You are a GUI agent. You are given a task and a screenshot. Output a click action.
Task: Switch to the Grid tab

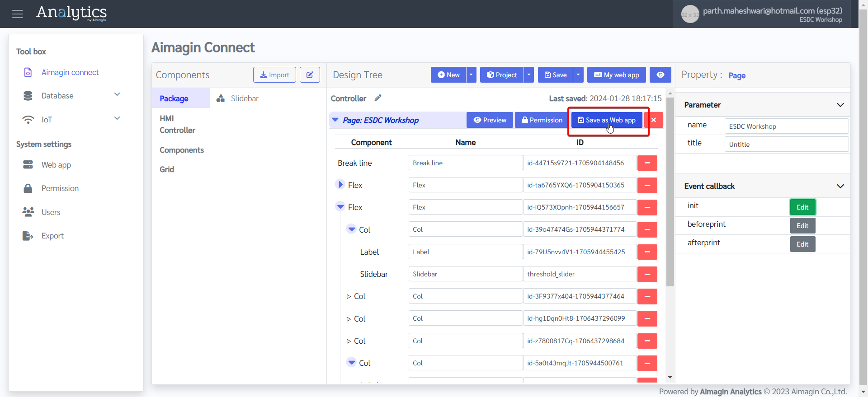(x=167, y=169)
